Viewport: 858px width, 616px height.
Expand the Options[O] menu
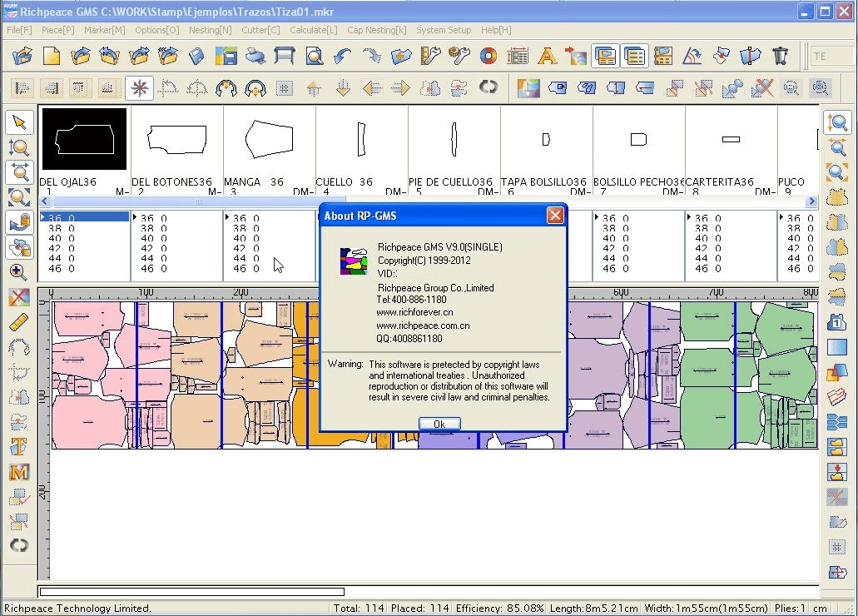[156, 30]
